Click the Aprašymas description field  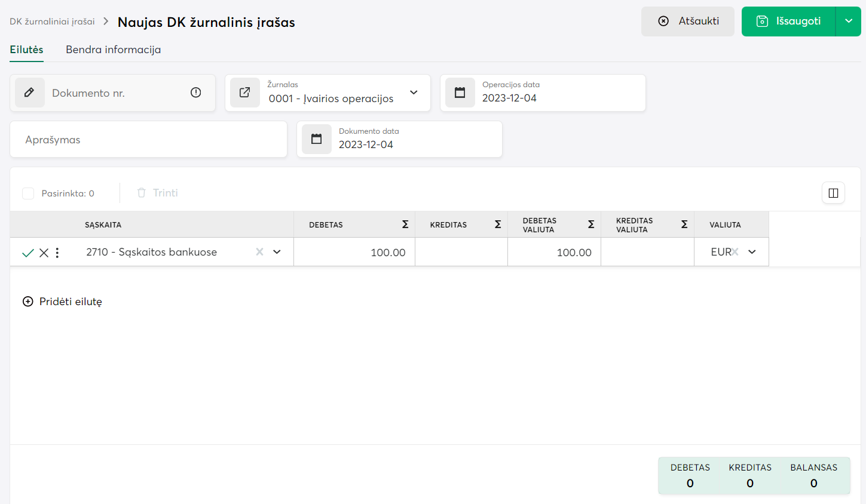(148, 140)
